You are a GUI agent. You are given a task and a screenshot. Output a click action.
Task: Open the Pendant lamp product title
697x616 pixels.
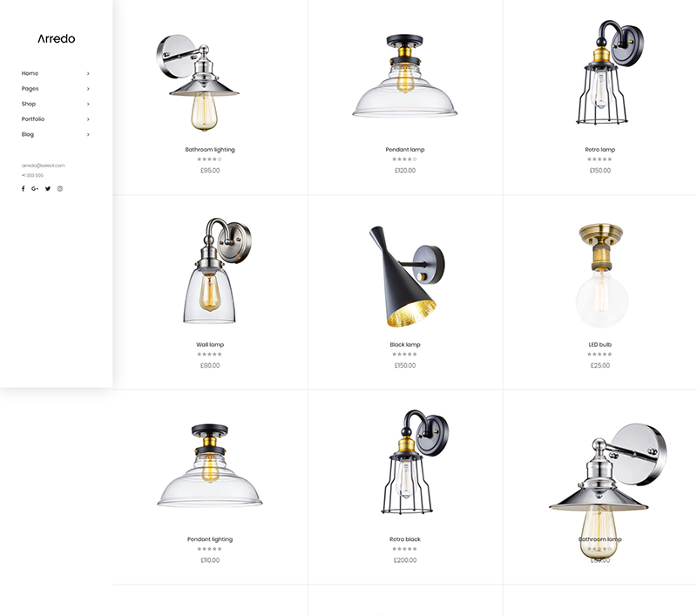point(405,150)
